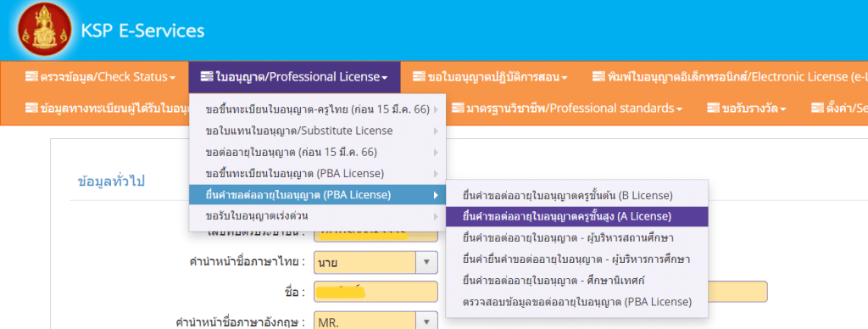Choose ยื่นคำขอต่ออายุใบอนุญาต - ศึกษานิเทศก์
Viewport: 868px width, 329px height.
point(576,281)
